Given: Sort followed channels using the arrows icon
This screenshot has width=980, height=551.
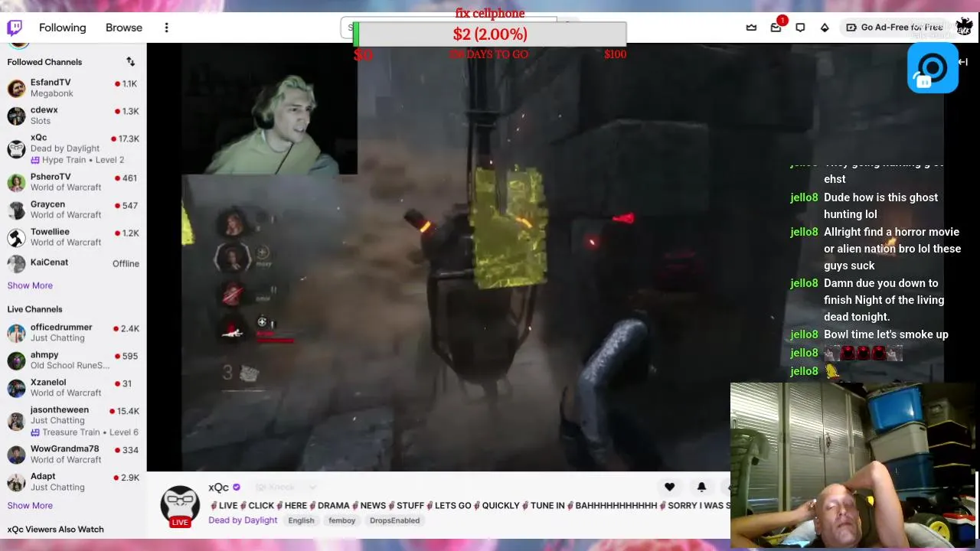Looking at the screenshot, I should pos(130,62).
